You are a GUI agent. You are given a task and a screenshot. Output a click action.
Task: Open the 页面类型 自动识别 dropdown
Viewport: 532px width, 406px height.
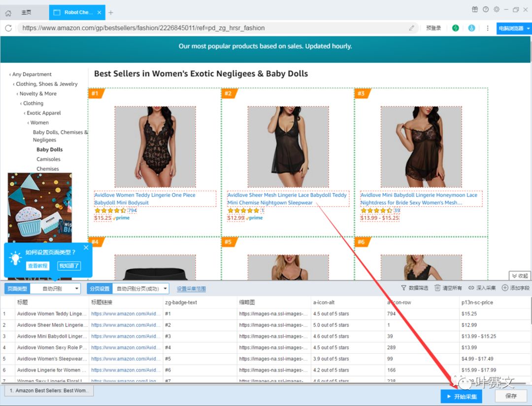pyautogui.click(x=55, y=289)
